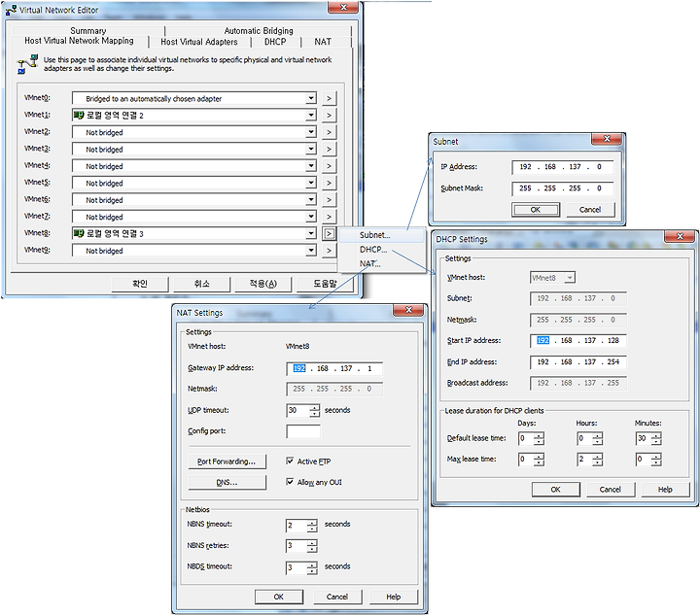Click Cancel in the NAT Settings dialog
The width and height of the screenshot is (700, 615).
pos(337,597)
